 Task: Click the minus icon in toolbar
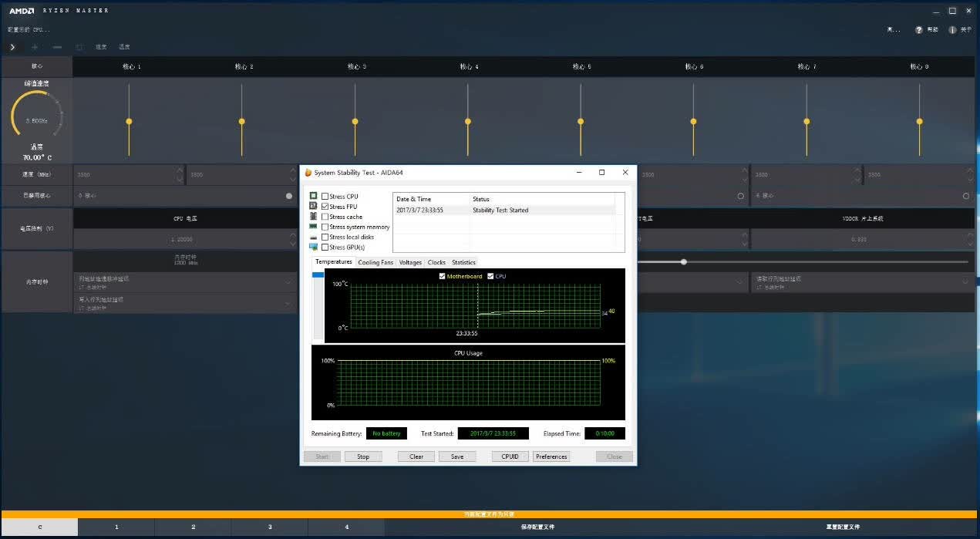click(x=57, y=47)
